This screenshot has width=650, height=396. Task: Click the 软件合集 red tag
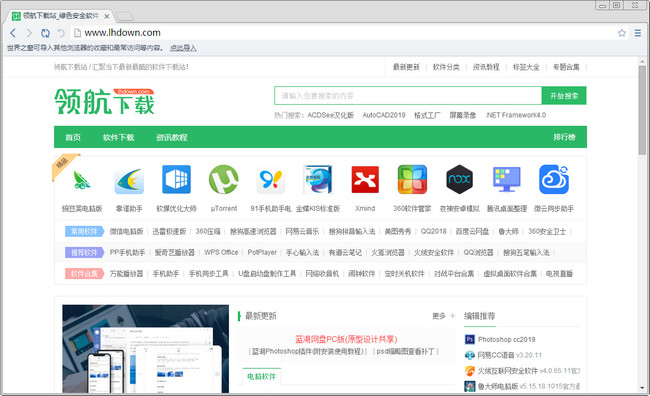[84, 274]
